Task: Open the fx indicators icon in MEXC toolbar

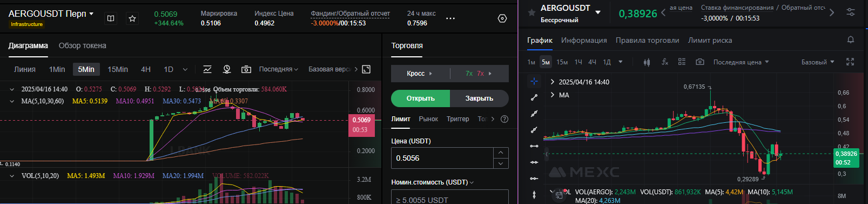Action: point(665,62)
